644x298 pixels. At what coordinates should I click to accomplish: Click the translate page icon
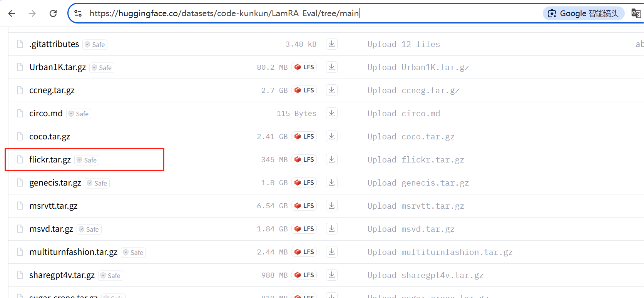[x=636, y=13]
